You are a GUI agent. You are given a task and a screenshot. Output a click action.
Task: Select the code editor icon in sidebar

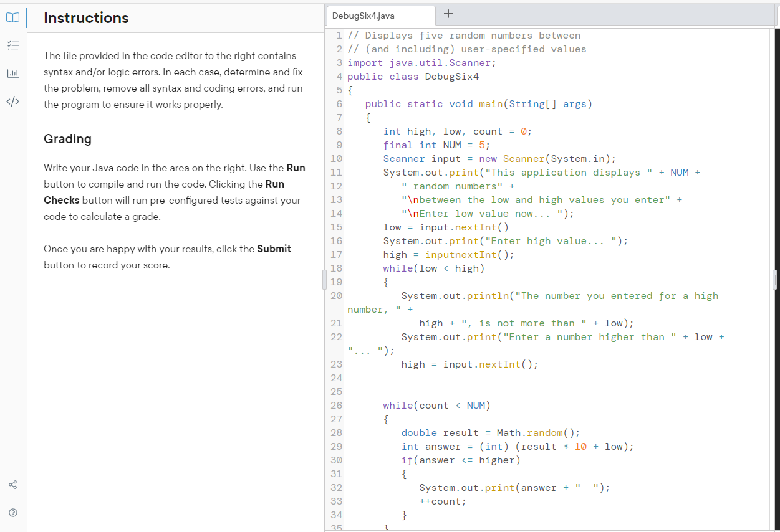pos(13,101)
